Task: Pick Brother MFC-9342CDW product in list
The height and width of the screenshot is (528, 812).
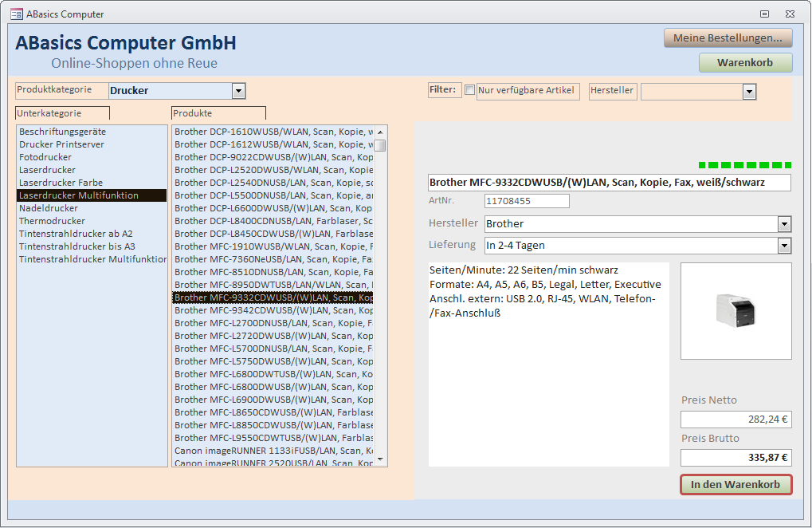Action: (273, 310)
